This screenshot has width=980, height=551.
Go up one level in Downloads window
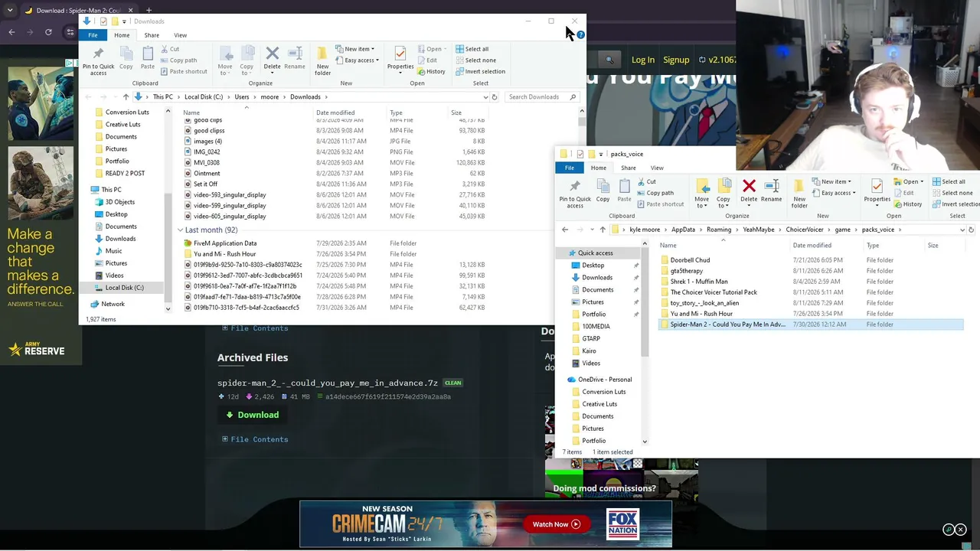126,97
